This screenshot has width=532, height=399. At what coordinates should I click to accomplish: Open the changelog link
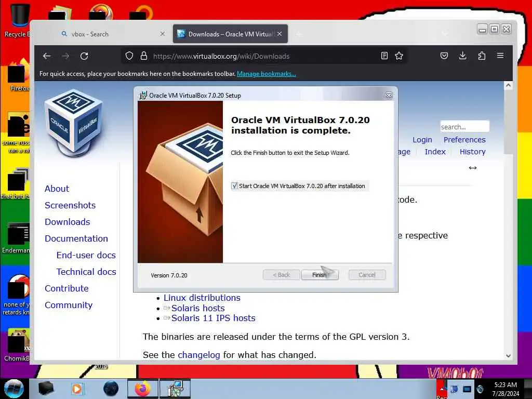pos(199,355)
